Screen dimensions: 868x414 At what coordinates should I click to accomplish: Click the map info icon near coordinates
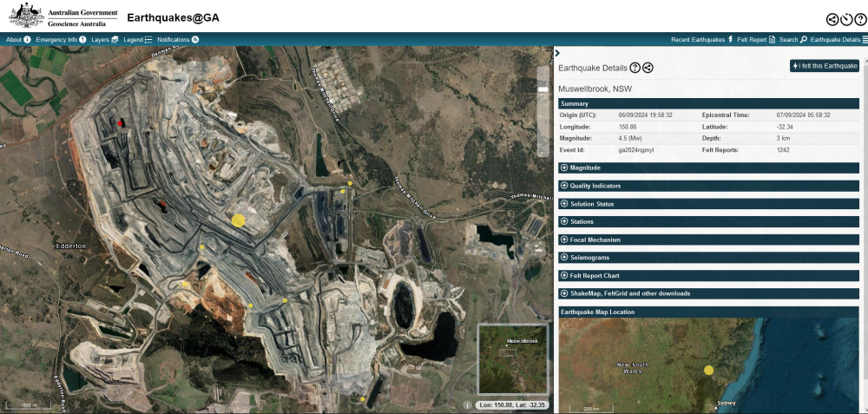467,404
